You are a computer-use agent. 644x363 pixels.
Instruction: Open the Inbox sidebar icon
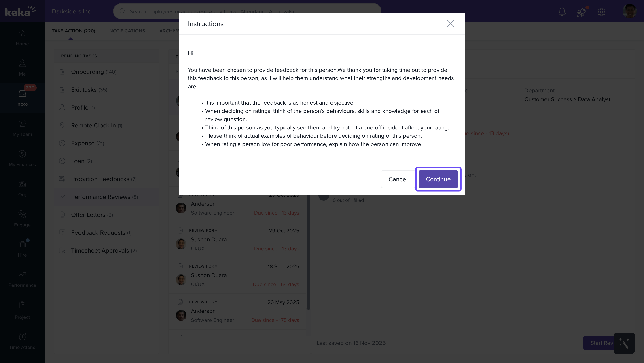click(22, 97)
